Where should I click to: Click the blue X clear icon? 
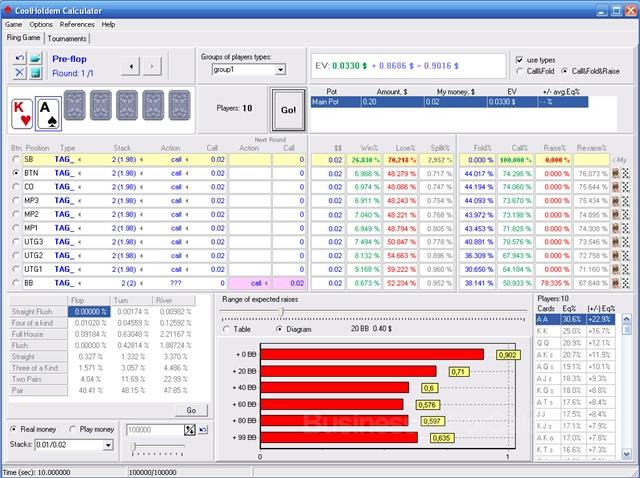click(x=20, y=73)
